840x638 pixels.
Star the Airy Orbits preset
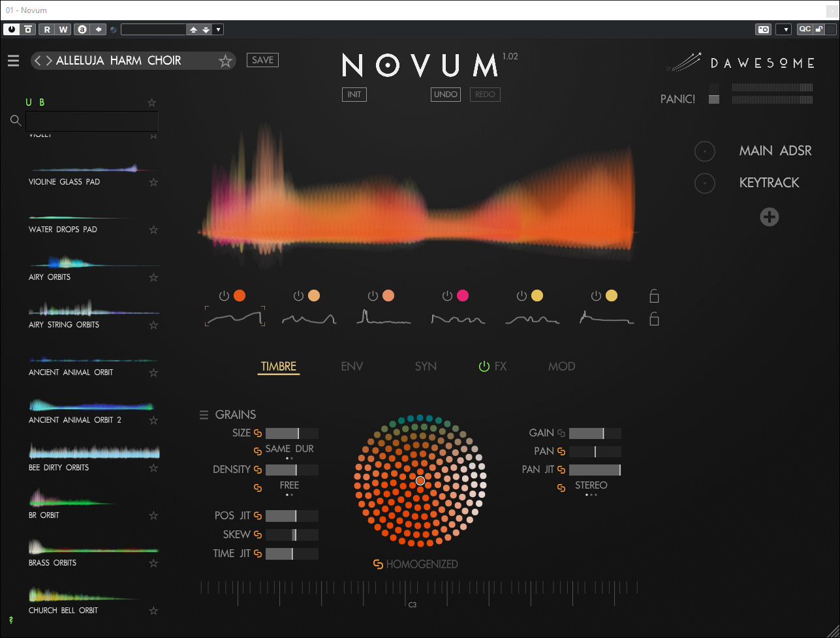pos(153,277)
